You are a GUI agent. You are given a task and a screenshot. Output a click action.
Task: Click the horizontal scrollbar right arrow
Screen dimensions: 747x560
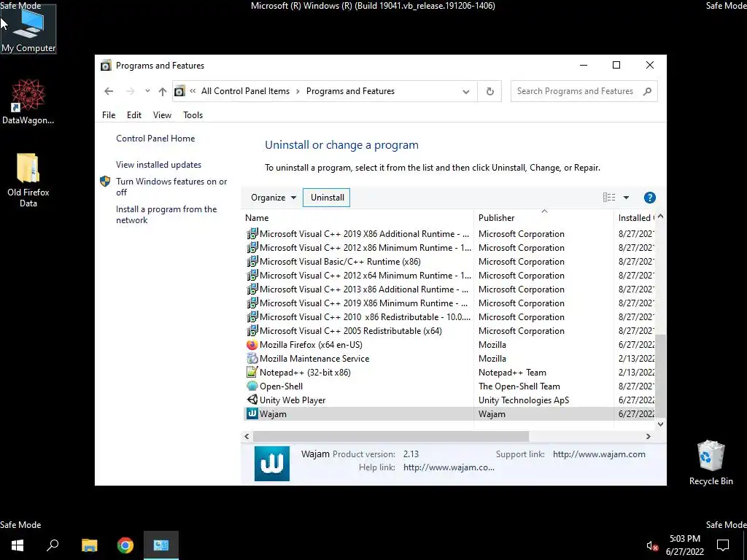648,436
